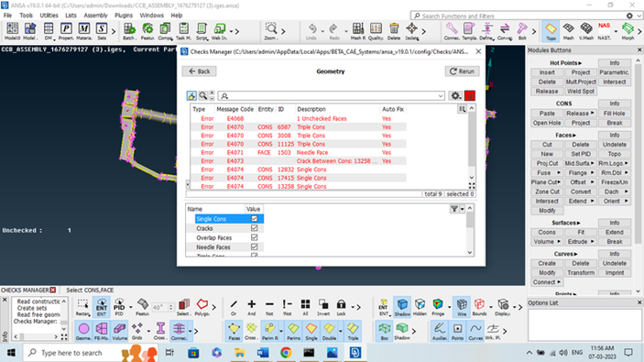
Task: Toggle the Single Cons checkbox
Action: (255, 219)
